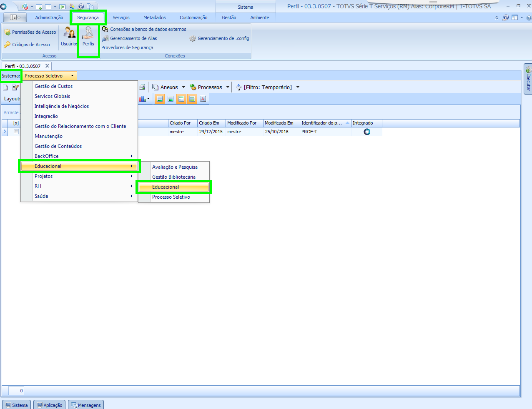
Task: Click the Processos gear button
Action: (206, 87)
